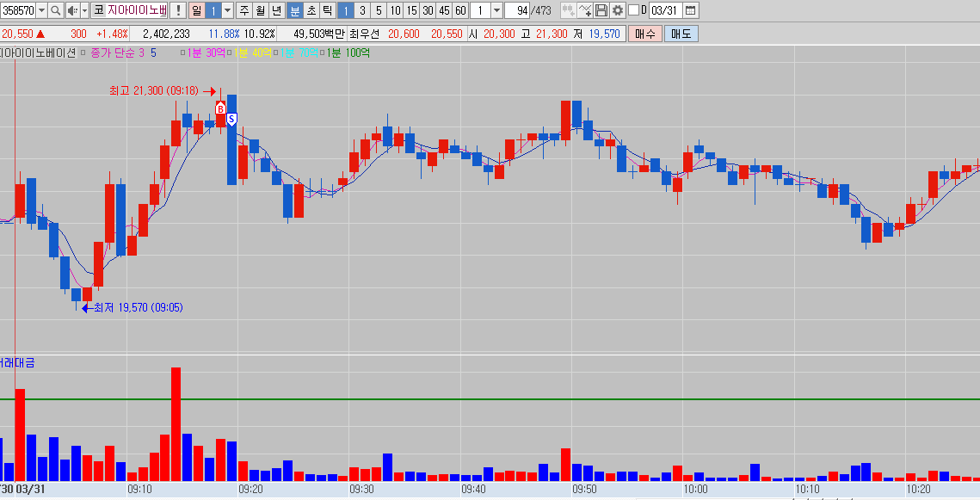
Task: Toggle the 1분 30억 indicator checkbox
Action: click(182, 52)
